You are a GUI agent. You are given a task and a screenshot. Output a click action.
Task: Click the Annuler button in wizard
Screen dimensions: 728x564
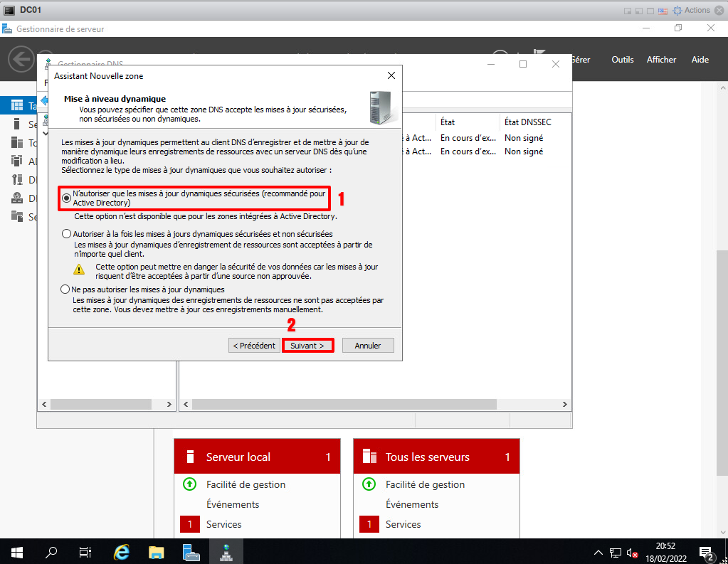(368, 346)
